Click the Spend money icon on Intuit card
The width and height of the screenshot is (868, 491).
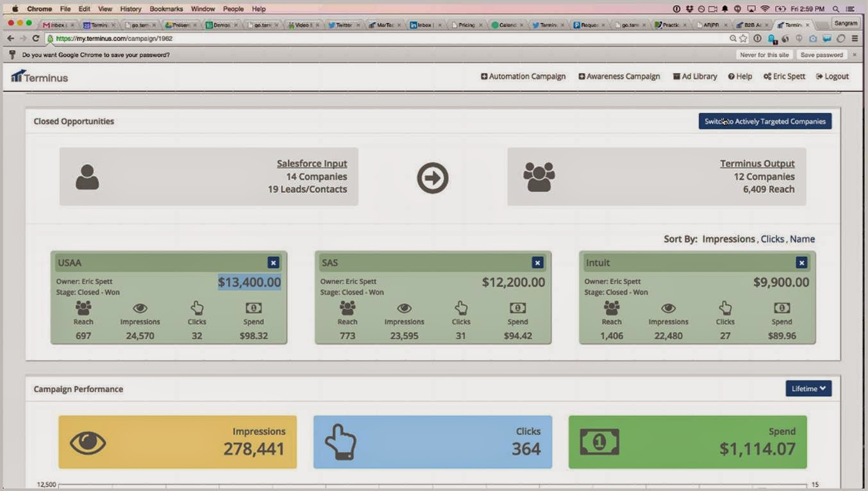(x=781, y=308)
